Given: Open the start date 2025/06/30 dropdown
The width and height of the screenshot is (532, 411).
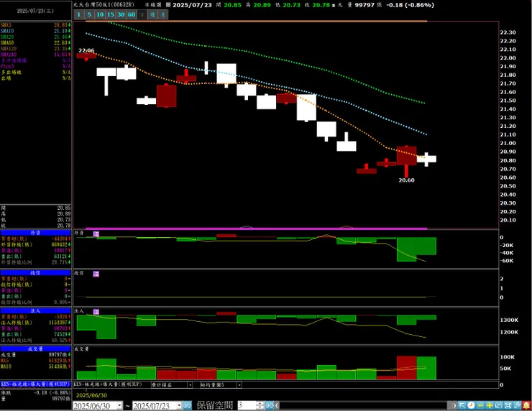Looking at the screenshot, I should coord(119,405).
